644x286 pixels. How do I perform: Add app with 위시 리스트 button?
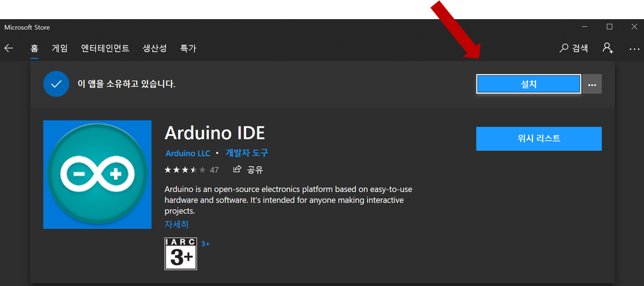coord(539,138)
